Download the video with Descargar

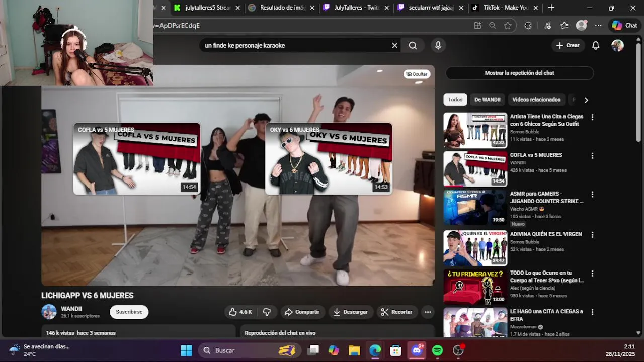[350, 312]
